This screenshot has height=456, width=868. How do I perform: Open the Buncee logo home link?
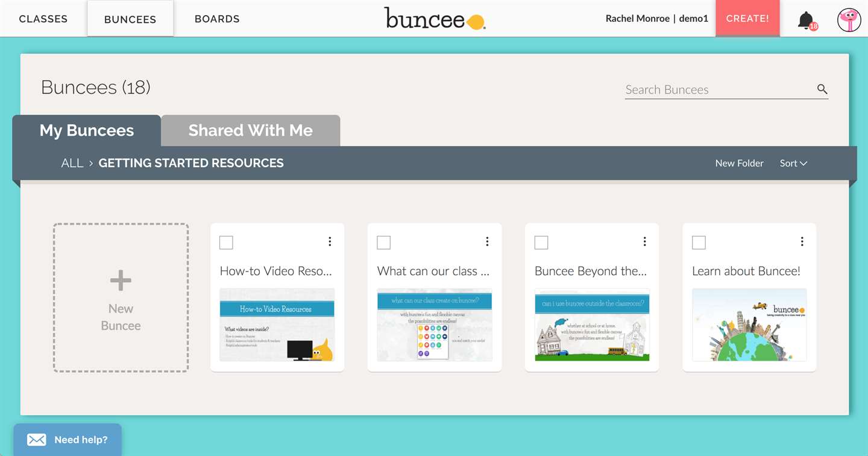click(435, 18)
